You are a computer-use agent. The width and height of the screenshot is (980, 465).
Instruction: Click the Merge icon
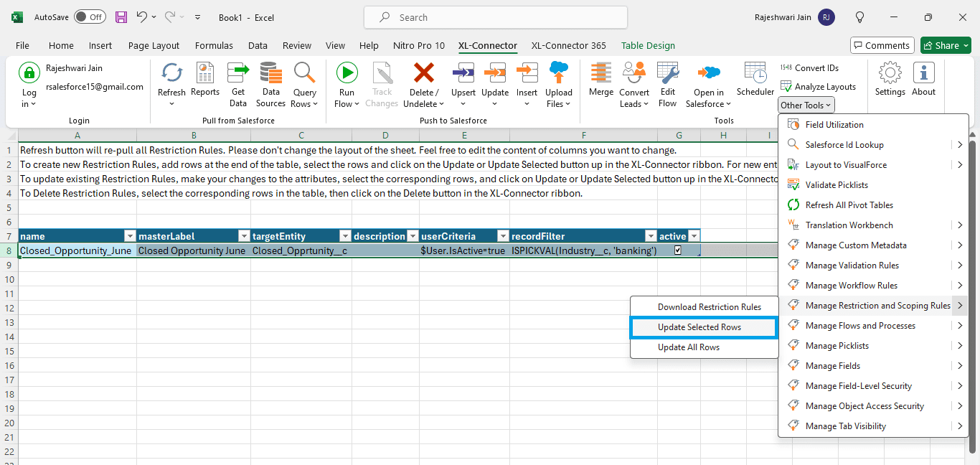coord(601,73)
